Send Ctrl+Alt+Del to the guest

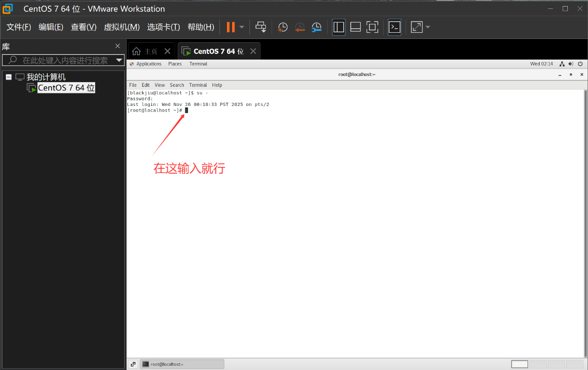pos(261,27)
